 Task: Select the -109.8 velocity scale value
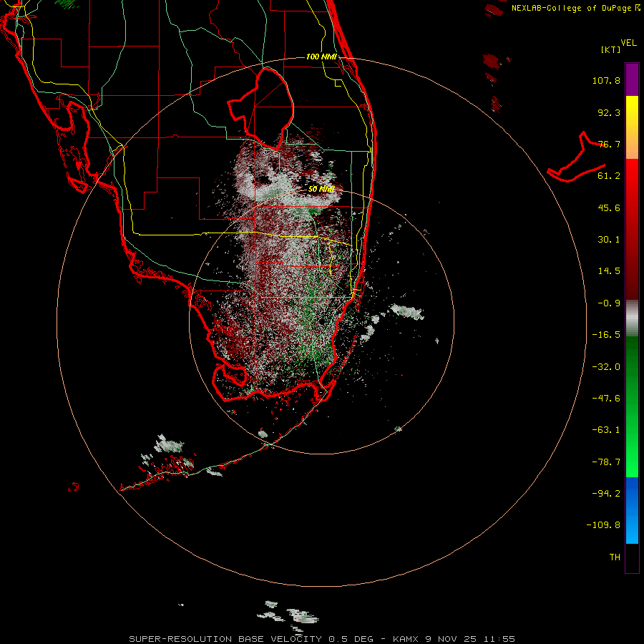click(603, 525)
